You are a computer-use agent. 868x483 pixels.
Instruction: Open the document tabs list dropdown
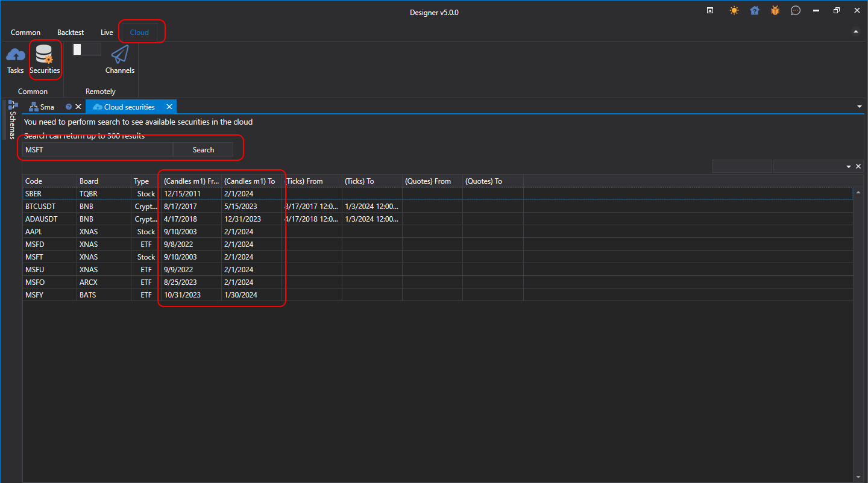[x=859, y=107]
